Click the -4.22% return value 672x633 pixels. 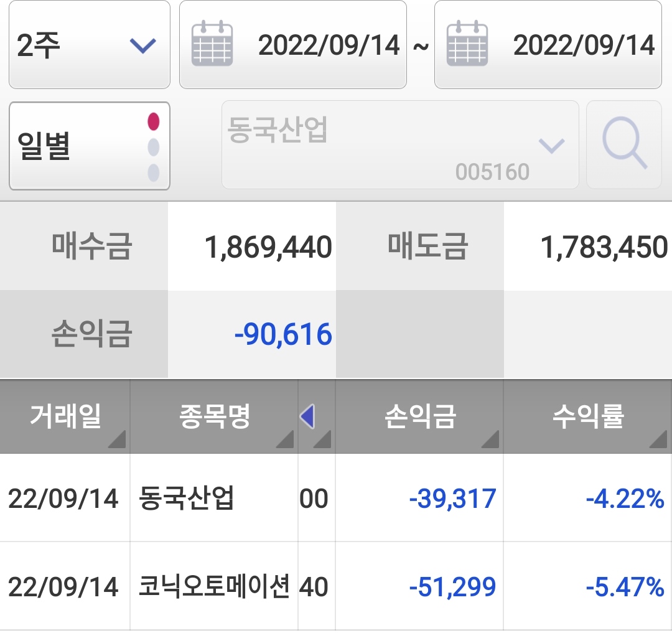point(625,499)
